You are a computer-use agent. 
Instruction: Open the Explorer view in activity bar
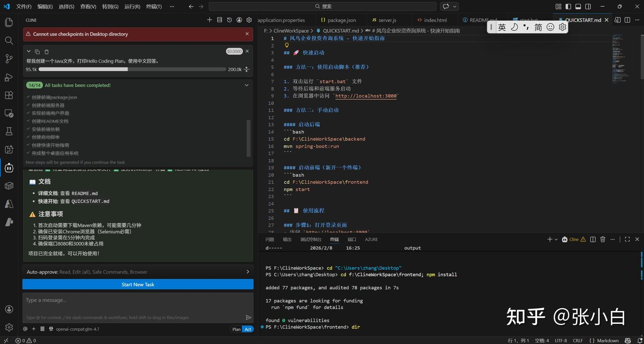pyautogui.click(x=9, y=22)
